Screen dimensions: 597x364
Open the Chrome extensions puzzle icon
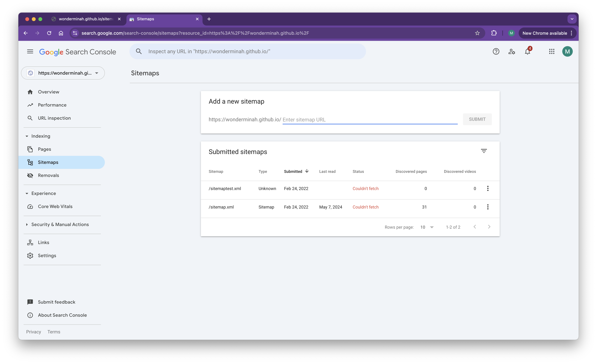tap(494, 33)
